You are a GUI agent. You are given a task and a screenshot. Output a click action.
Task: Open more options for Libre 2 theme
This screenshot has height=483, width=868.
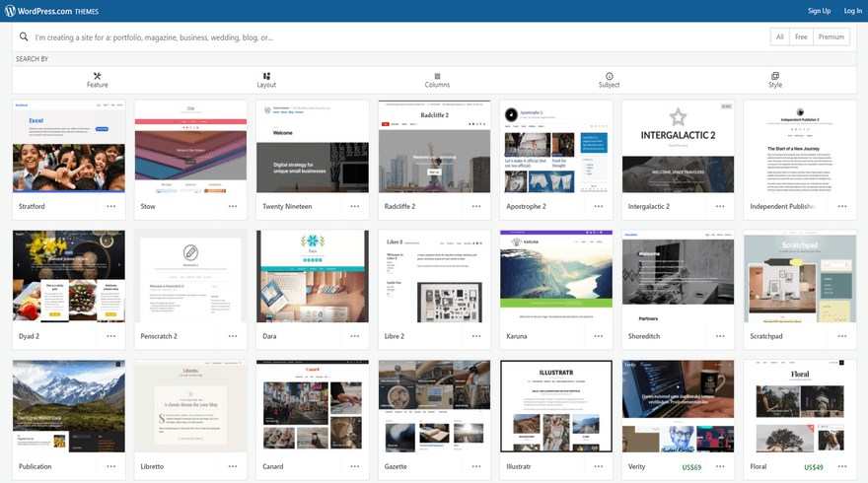[x=476, y=336]
